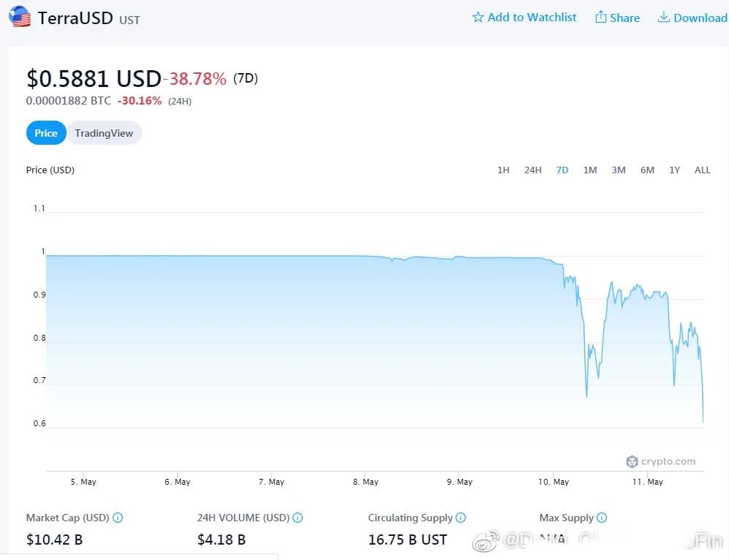
Task: Click the Download arrow icon
Action: coord(663,17)
